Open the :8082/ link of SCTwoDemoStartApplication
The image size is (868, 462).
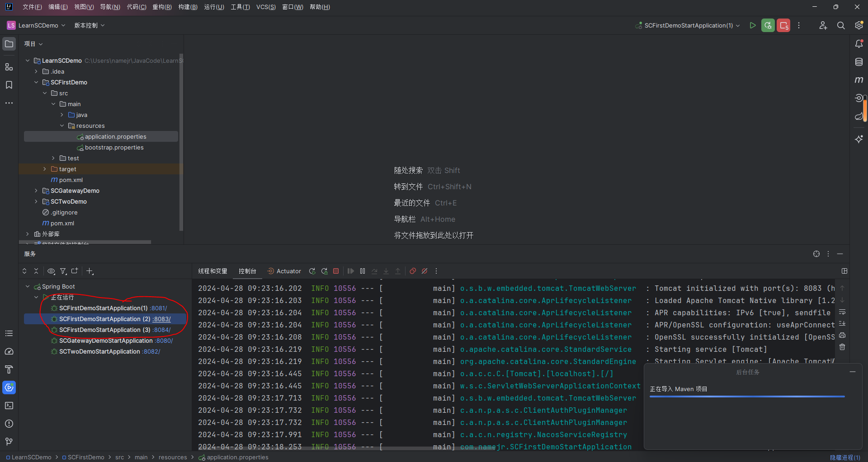tap(151, 351)
